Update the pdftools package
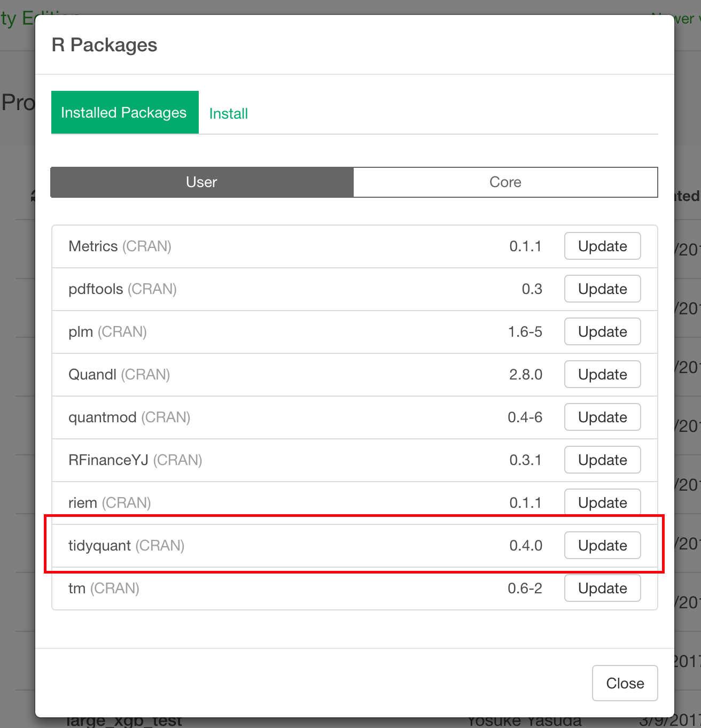701x728 pixels. (602, 289)
